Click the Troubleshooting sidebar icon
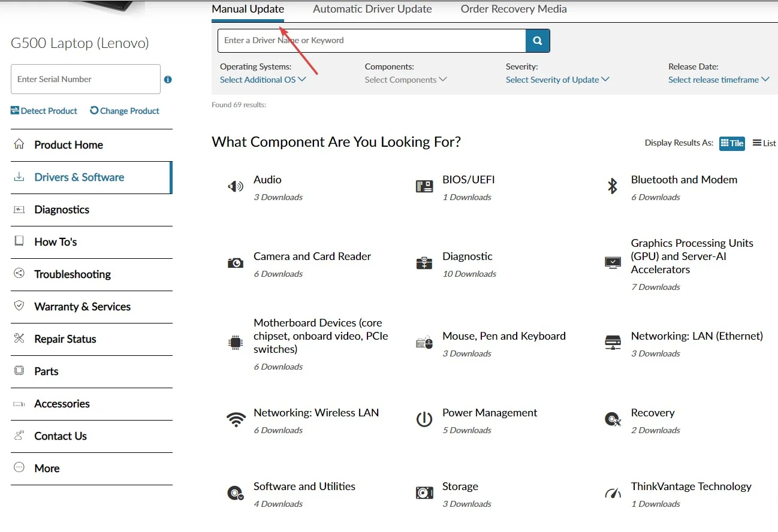Screen dimensions: 778x532 pos(19,274)
